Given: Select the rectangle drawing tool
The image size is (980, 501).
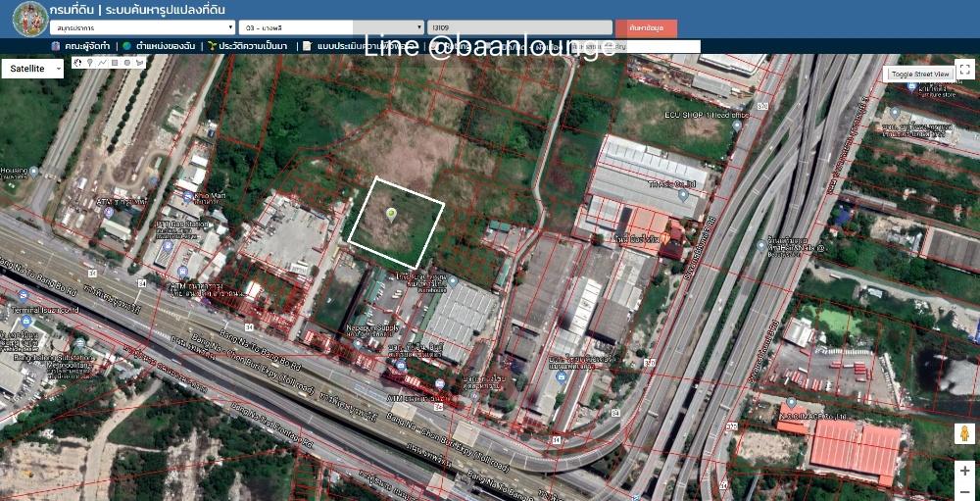Looking at the screenshot, I should (115, 63).
